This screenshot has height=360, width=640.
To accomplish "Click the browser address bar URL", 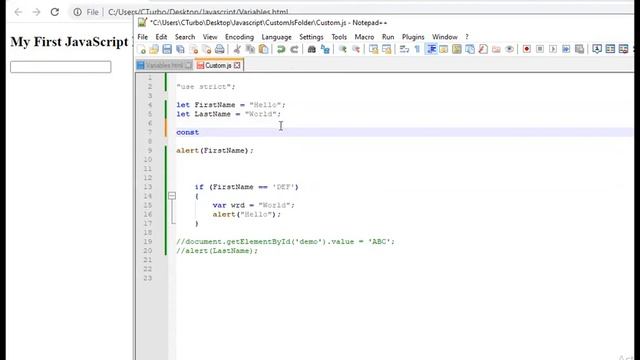I will click(x=198, y=12).
